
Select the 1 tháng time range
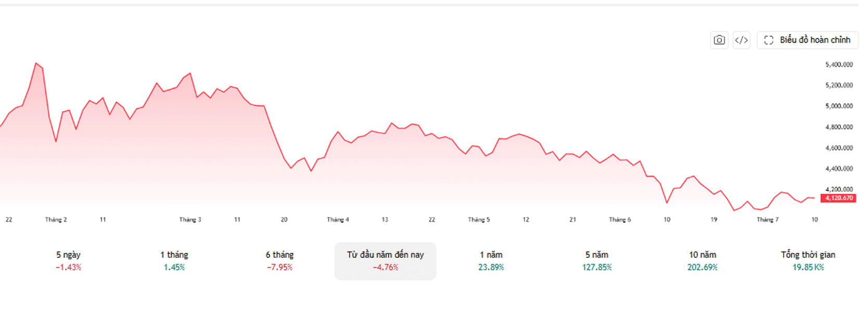[174, 261]
